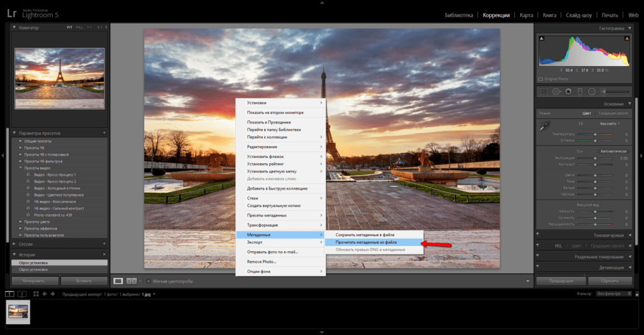
Task: Expand the Сессии panel
Action: 14,244
